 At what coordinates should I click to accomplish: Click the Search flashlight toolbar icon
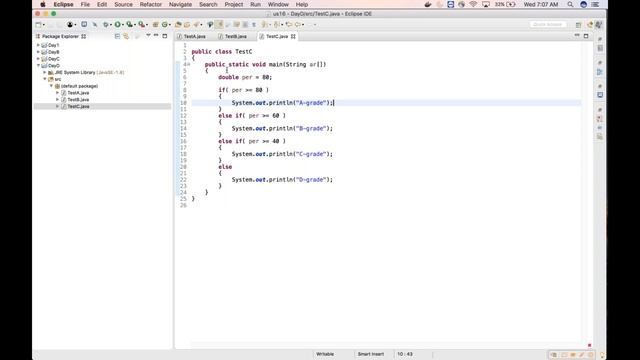[x=196, y=24]
